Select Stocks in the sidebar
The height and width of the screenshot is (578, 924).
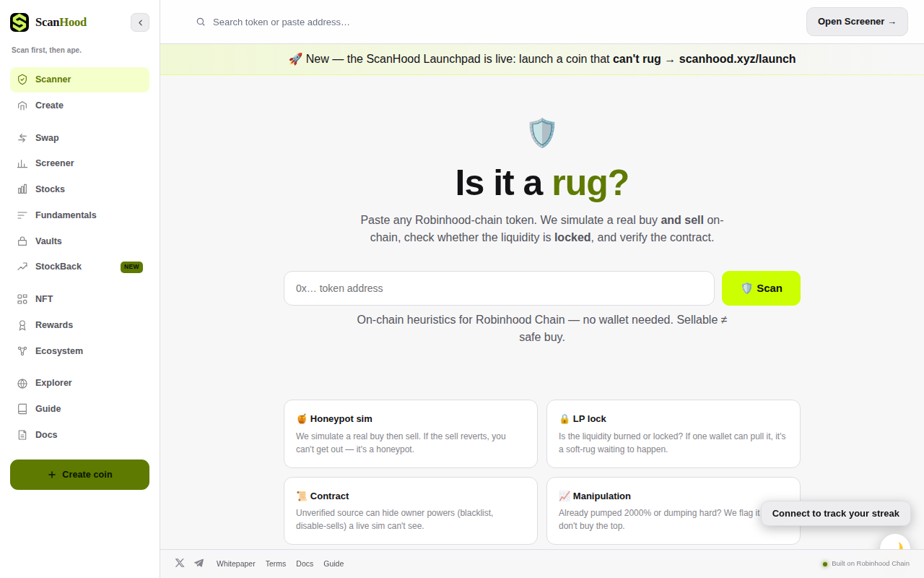(x=79, y=189)
